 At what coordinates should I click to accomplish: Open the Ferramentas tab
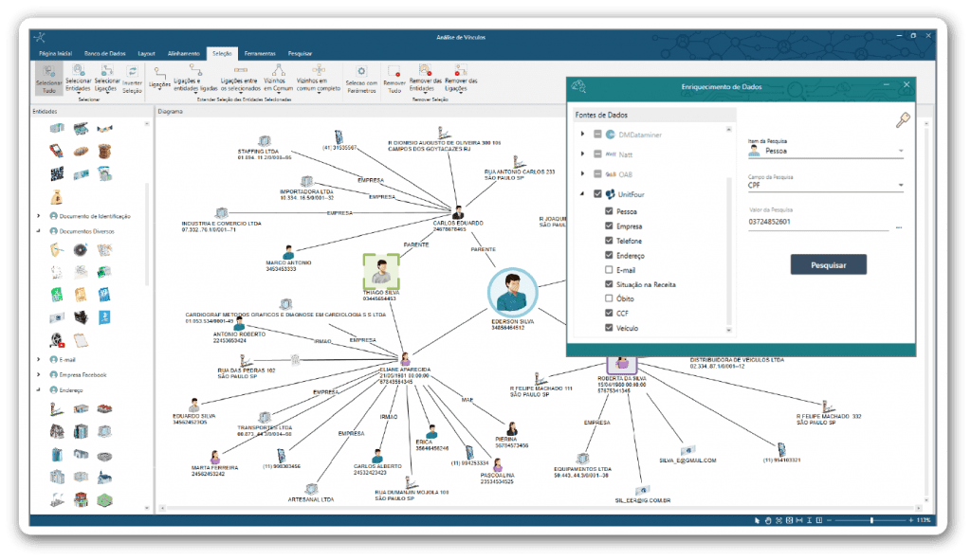(260, 54)
